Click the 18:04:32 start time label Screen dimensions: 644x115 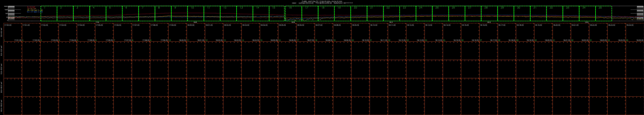tap(264, 25)
